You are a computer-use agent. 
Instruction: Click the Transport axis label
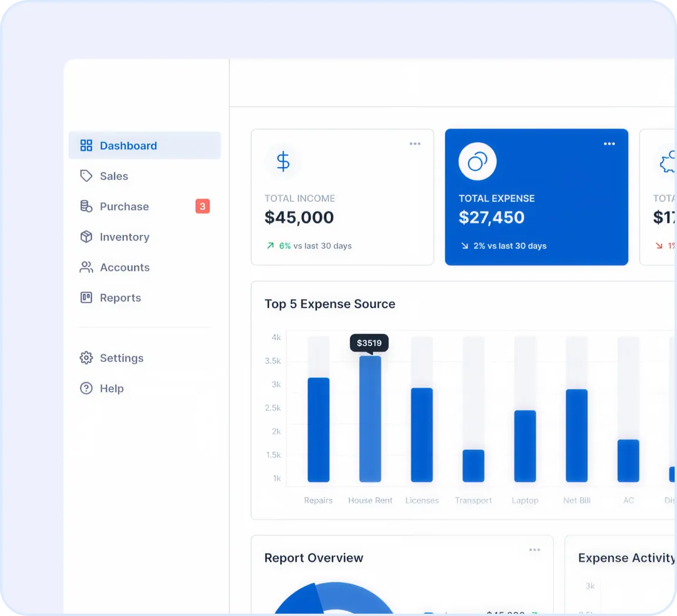(473, 500)
